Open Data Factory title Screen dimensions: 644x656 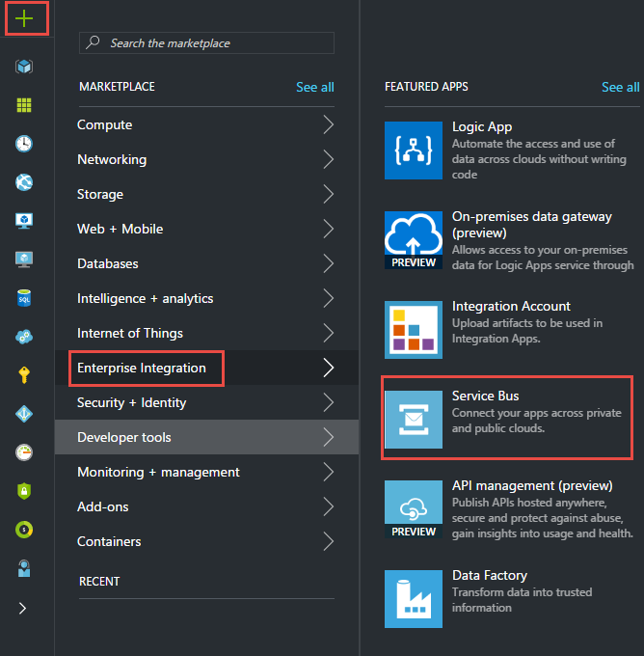(x=490, y=575)
